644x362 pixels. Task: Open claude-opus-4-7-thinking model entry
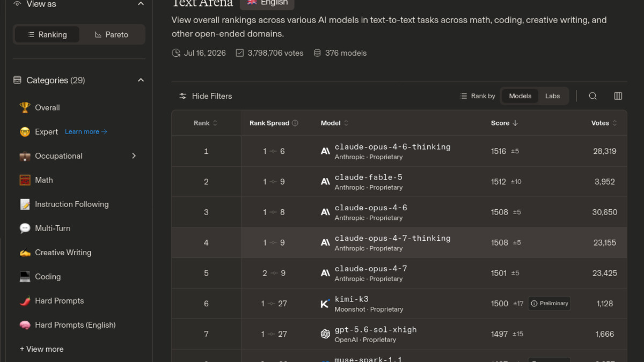pyautogui.click(x=392, y=238)
